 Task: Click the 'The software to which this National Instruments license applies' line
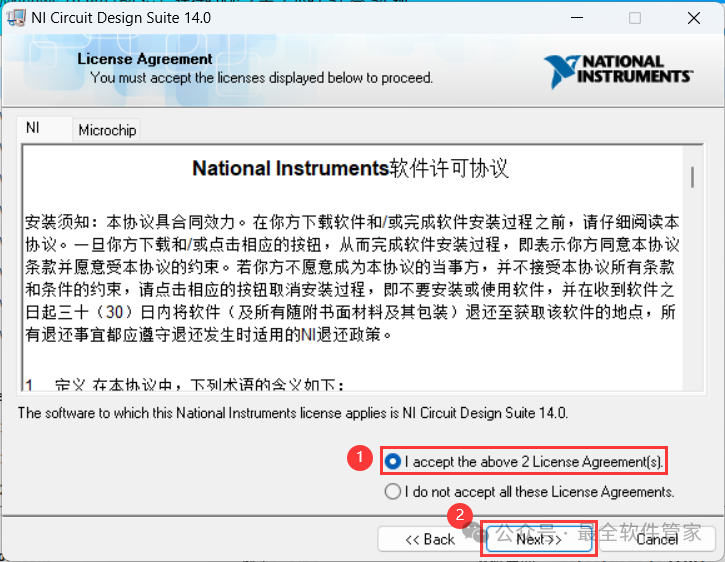coord(293,413)
